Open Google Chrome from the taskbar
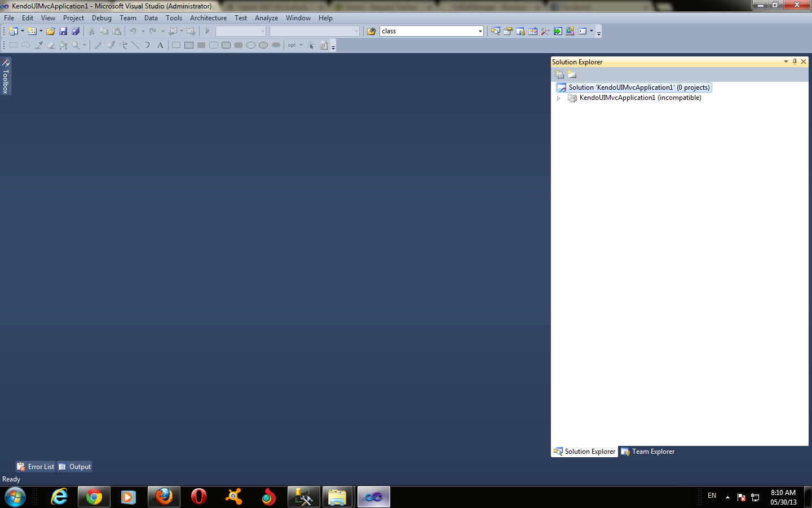The height and width of the screenshot is (508, 812). (x=94, y=497)
